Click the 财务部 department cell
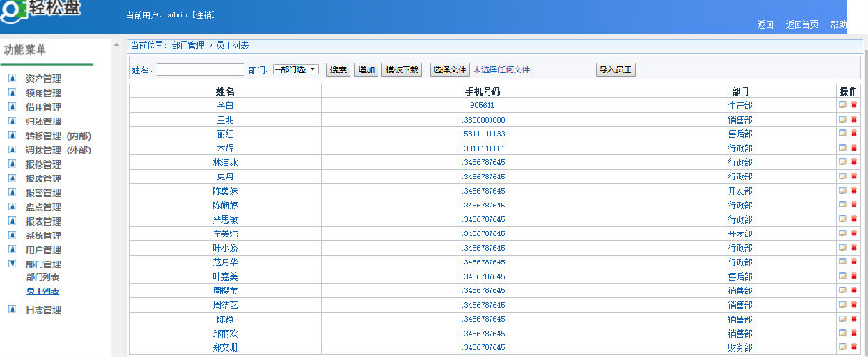The image size is (868, 357). 740,347
